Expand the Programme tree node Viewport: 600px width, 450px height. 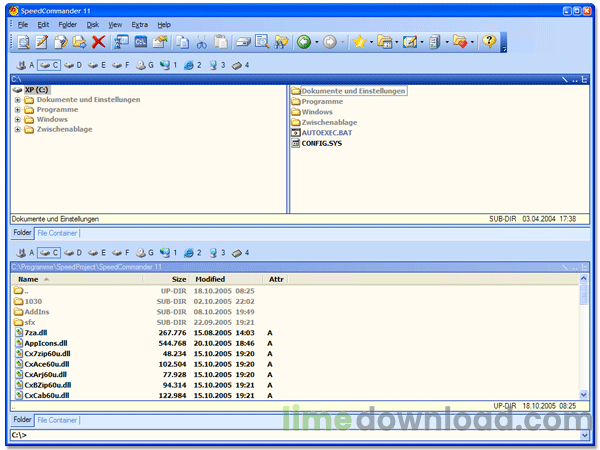18,110
